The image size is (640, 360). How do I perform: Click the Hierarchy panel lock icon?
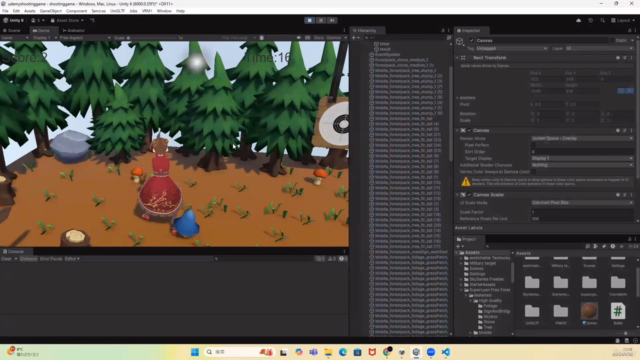tap(443, 31)
